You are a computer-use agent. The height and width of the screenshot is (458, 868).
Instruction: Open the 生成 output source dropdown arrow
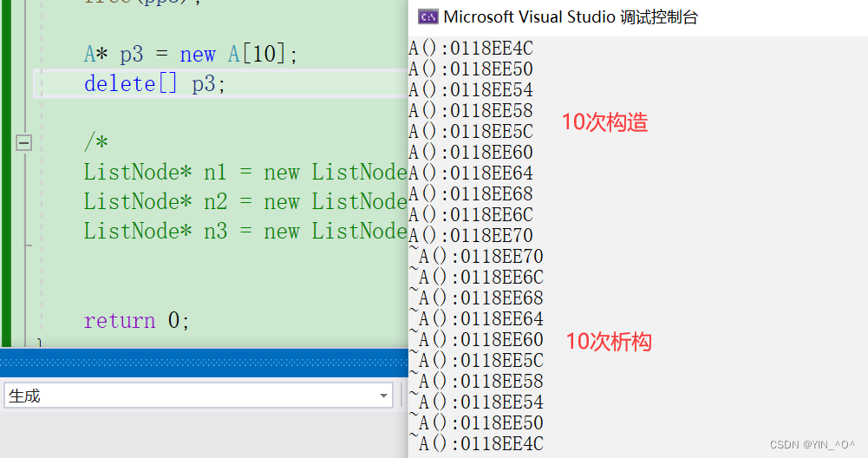[x=384, y=396]
